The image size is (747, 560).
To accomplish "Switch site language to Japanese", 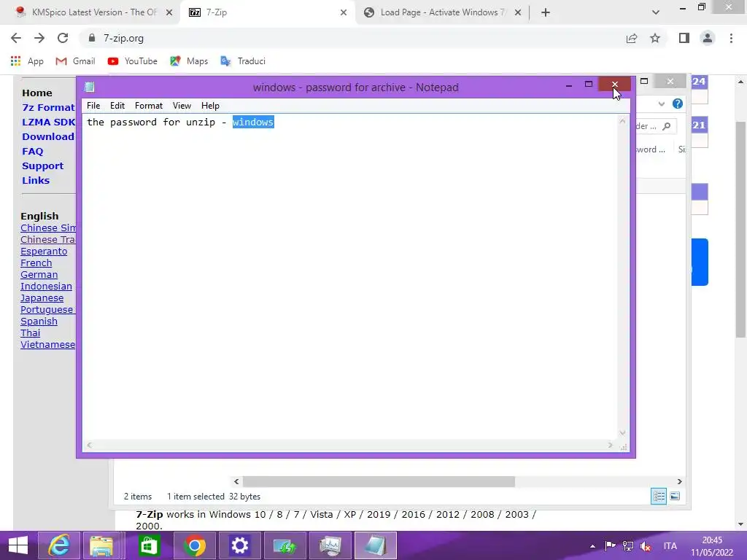I will pos(42,298).
